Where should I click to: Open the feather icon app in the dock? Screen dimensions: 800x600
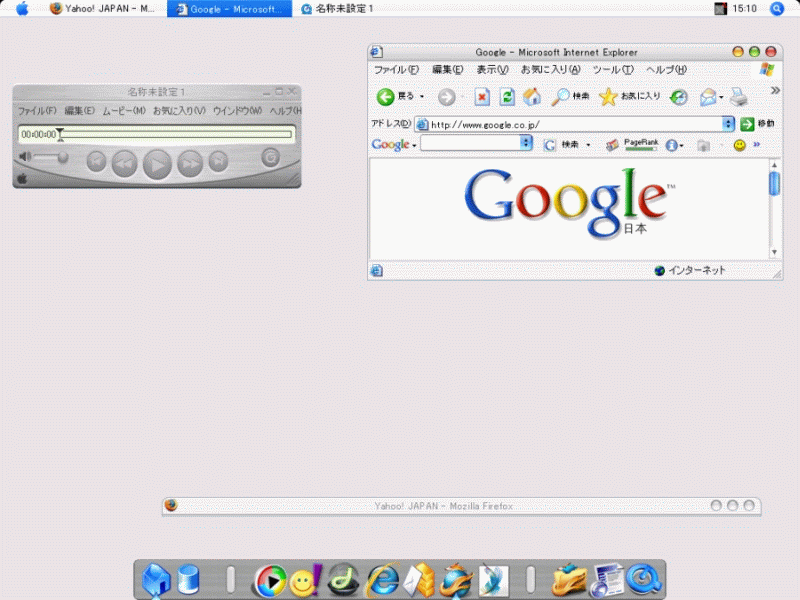[493, 580]
